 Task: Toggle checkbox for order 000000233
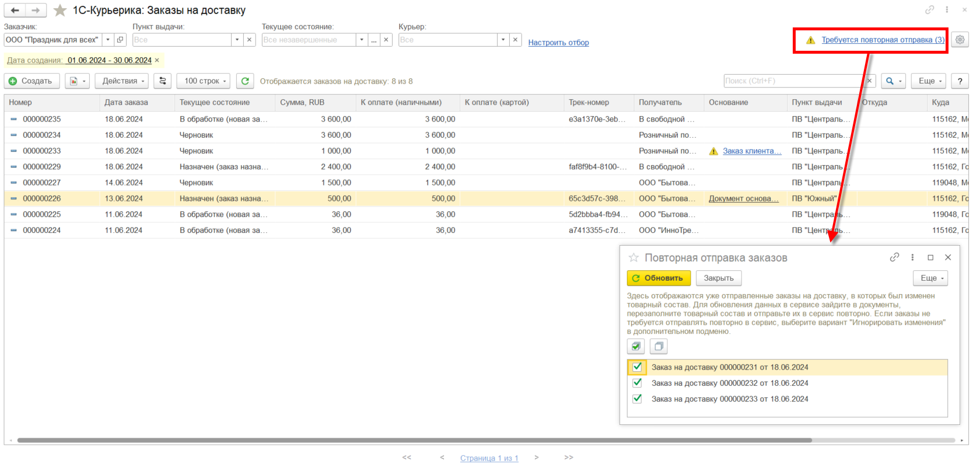(x=637, y=399)
